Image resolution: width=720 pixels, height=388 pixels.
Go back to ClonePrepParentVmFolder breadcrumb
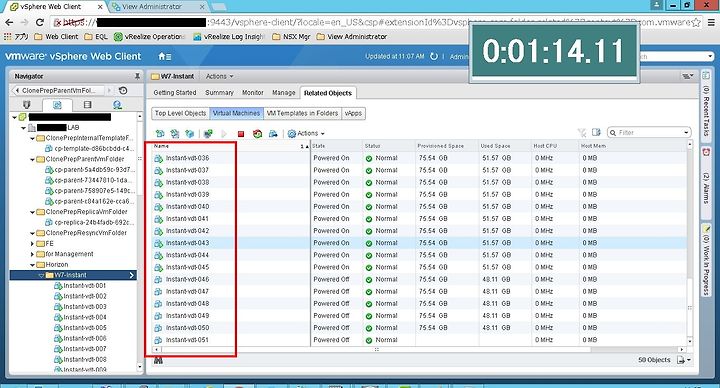[x=60, y=90]
